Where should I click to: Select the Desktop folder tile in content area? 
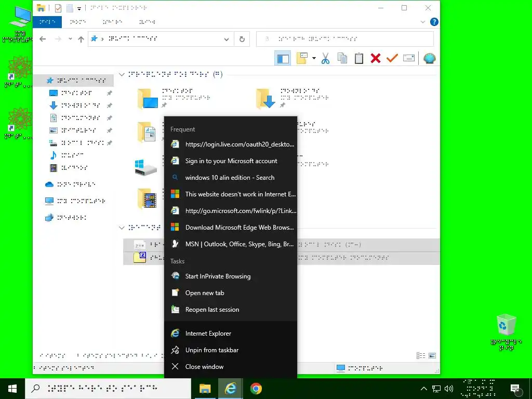pyautogui.click(x=175, y=98)
